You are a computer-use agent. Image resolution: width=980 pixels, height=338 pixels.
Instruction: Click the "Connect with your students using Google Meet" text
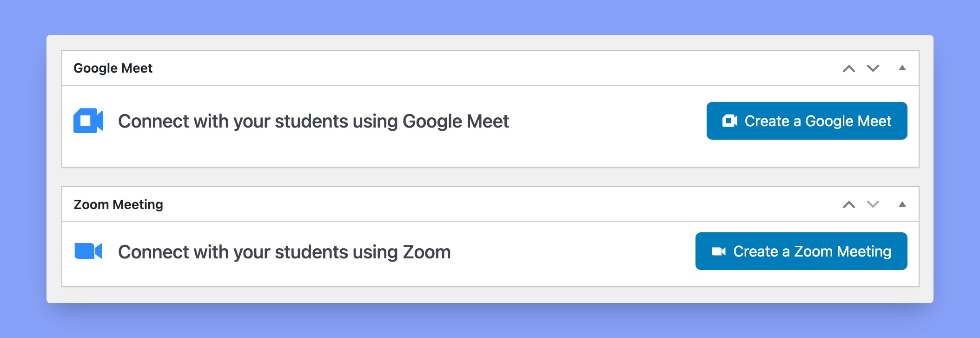point(313,121)
